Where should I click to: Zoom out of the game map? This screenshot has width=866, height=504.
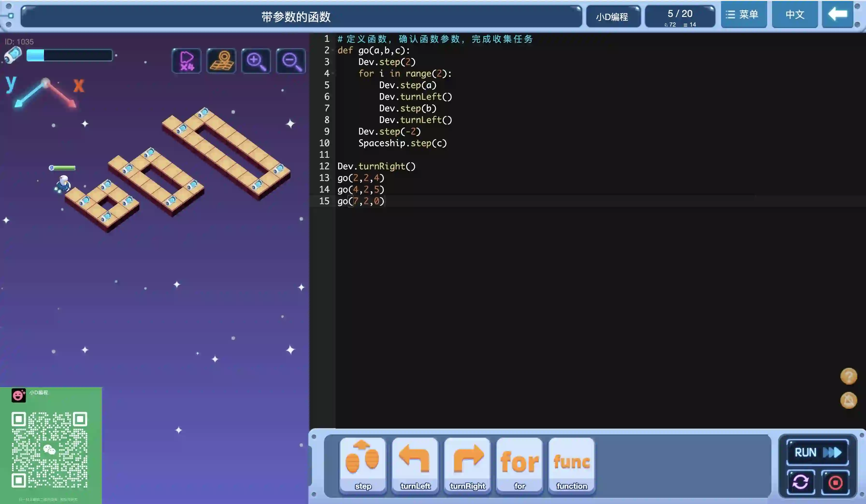[x=291, y=61]
